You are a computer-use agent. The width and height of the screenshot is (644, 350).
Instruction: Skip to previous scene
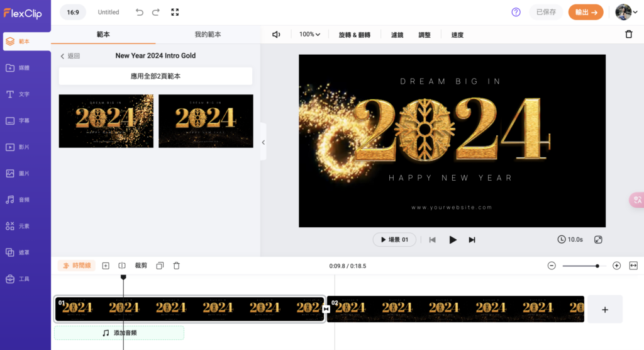coord(432,240)
